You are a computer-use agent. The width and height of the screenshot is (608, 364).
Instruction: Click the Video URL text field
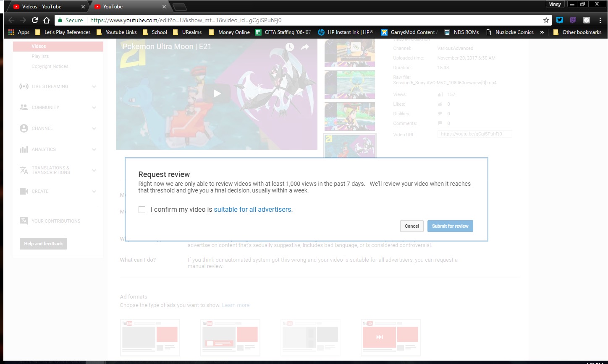(x=474, y=134)
